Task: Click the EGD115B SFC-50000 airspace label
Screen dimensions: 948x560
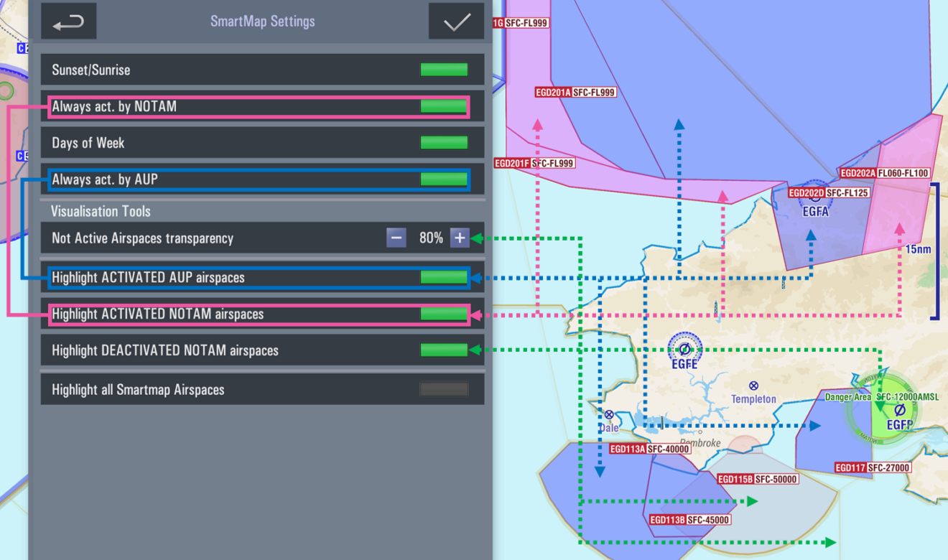Action: coord(758,479)
